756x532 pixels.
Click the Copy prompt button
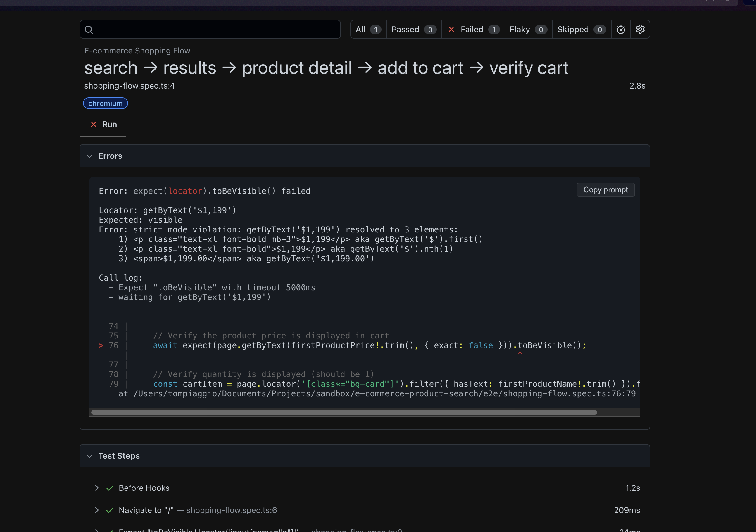coord(605,190)
